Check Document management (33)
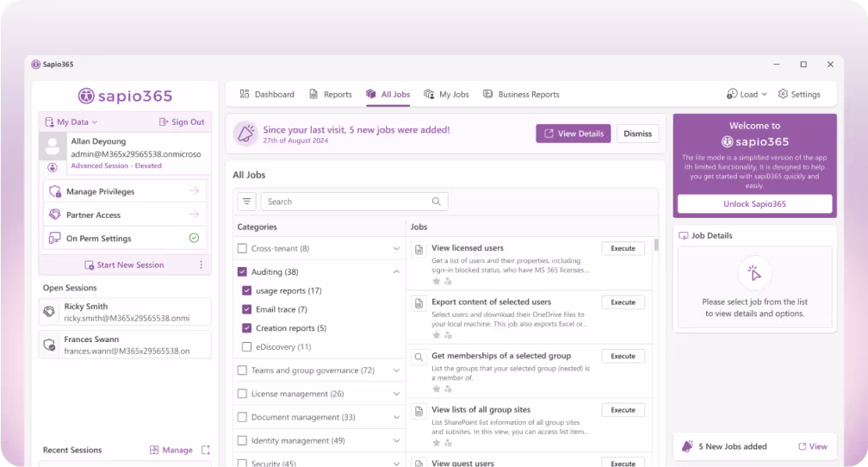Image resolution: width=868 pixels, height=467 pixels. (x=242, y=416)
